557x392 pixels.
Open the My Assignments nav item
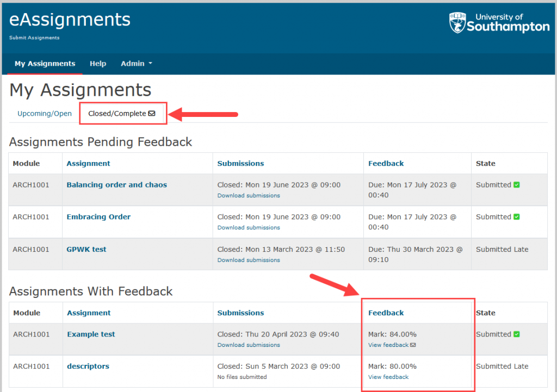45,64
